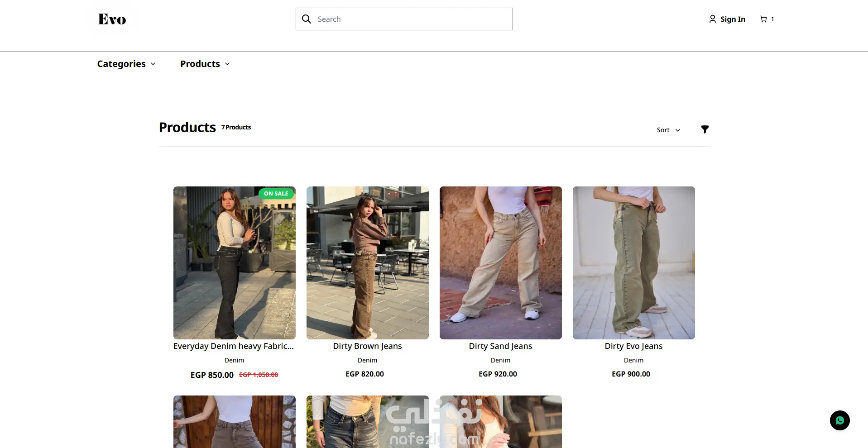Open the Everyday Denim heavy Fabric product image
Screen dimensions: 868x448
235,263
